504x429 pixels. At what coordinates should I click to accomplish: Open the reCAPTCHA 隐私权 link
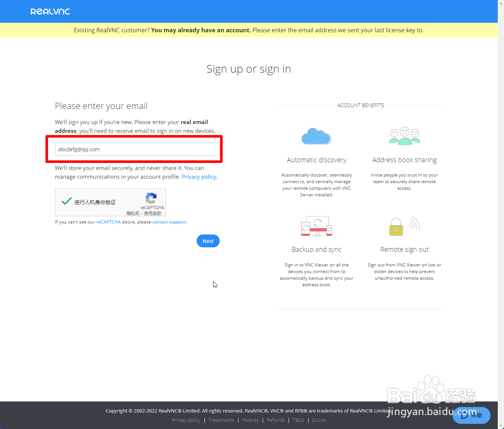[133, 214]
